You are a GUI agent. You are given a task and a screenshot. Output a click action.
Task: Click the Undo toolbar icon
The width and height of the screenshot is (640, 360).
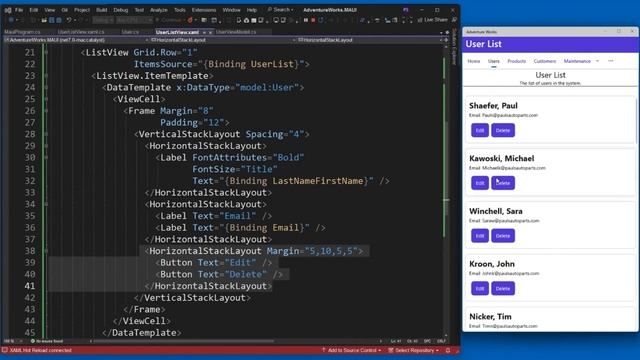click(69, 20)
